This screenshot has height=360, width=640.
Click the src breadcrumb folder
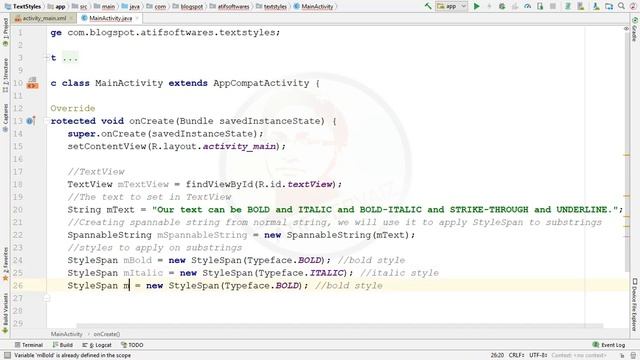pos(80,7)
